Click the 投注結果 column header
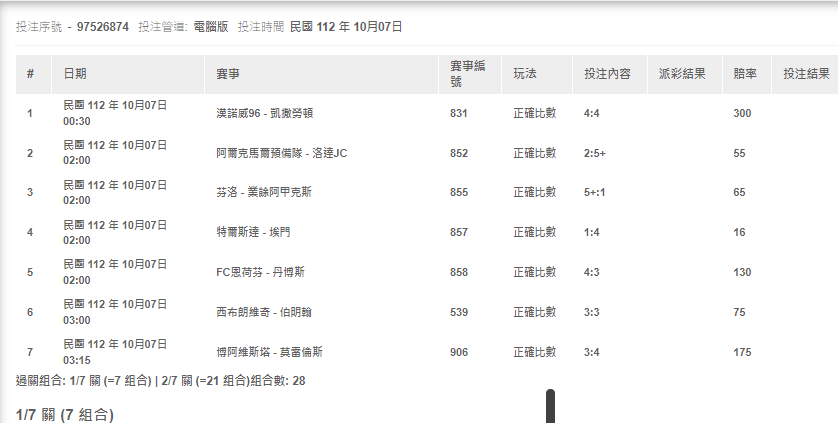Screen dimensions: 838x423 point(806,74)
